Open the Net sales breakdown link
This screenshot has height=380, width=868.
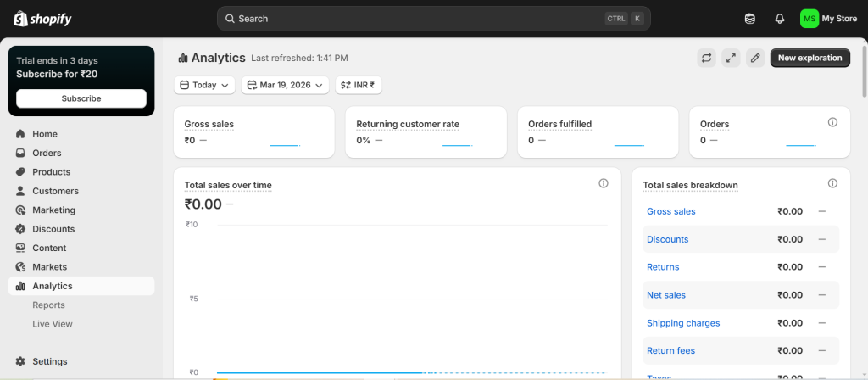665,295
